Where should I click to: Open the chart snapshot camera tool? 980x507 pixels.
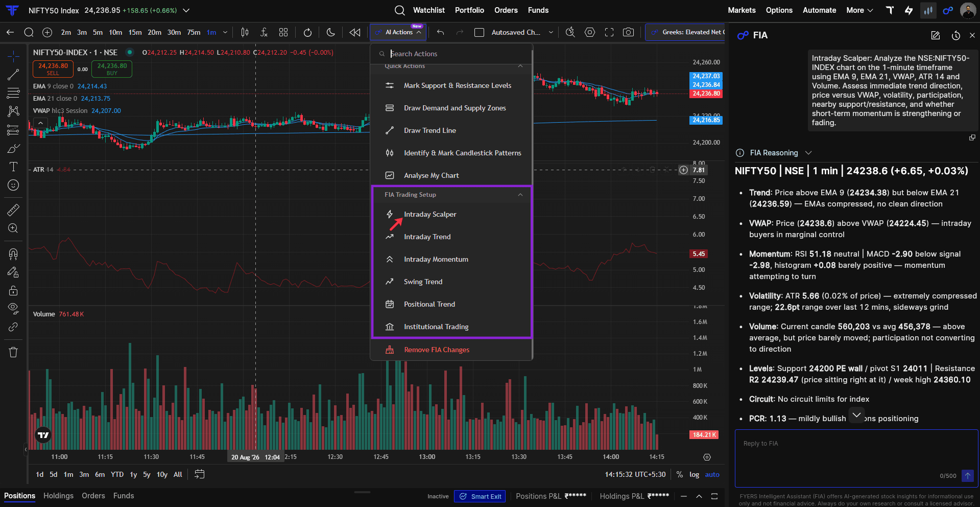628,32
